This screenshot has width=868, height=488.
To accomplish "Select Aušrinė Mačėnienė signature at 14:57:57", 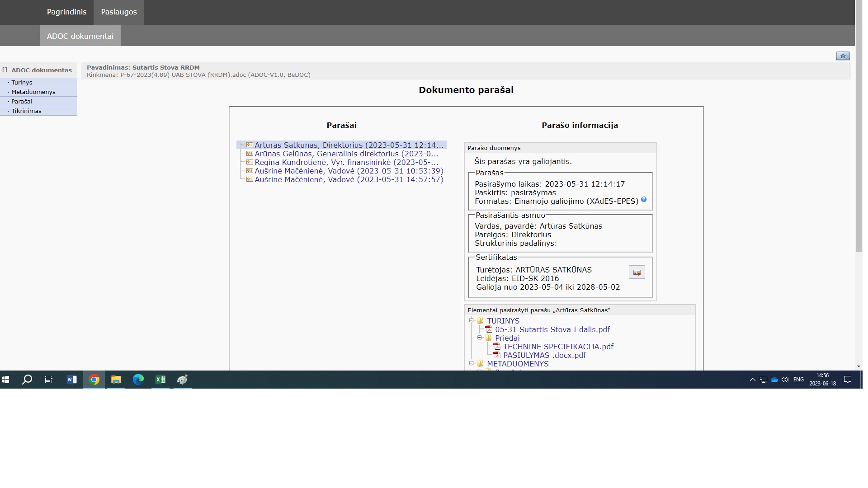I will 349,179.
